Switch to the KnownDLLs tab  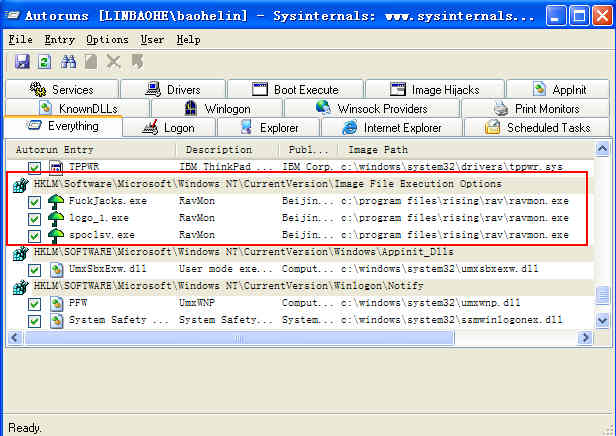coord(78,108)
